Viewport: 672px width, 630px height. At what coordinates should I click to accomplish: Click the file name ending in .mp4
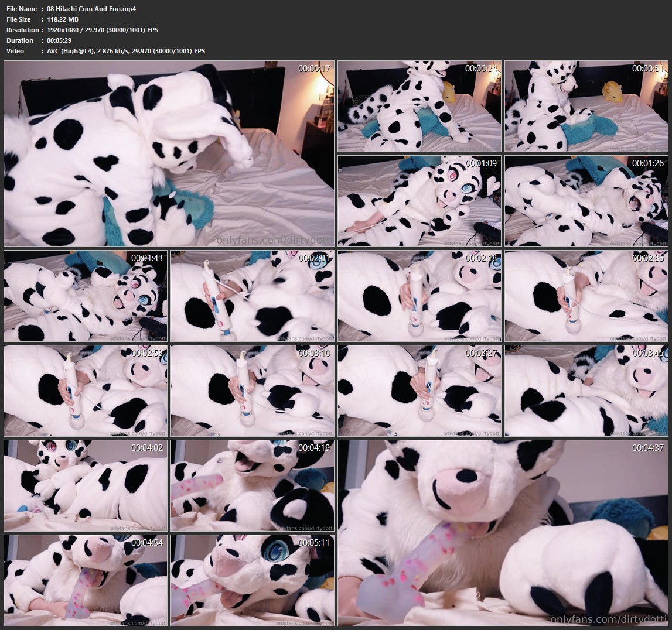click(91, 9)
